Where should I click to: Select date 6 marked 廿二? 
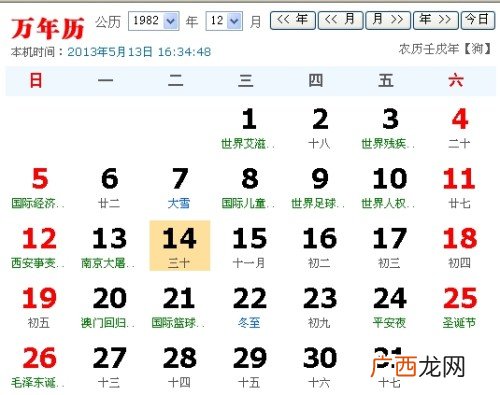(109, 188)
